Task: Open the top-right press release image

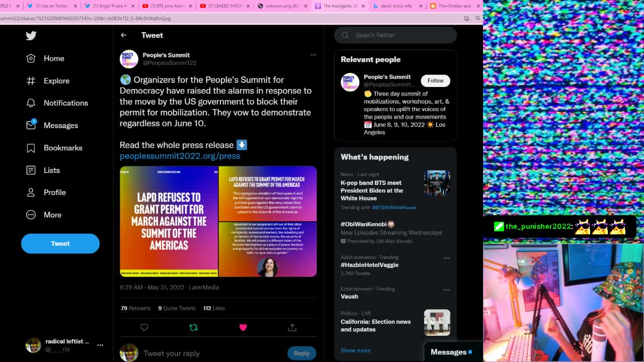Action: pos(268,194)
